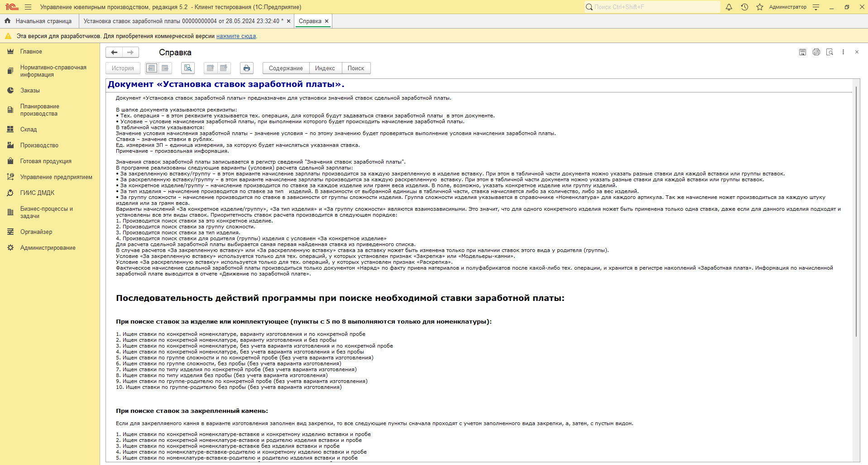Click the Бизнес-процессы и задачи icon

tap(10, 213)
